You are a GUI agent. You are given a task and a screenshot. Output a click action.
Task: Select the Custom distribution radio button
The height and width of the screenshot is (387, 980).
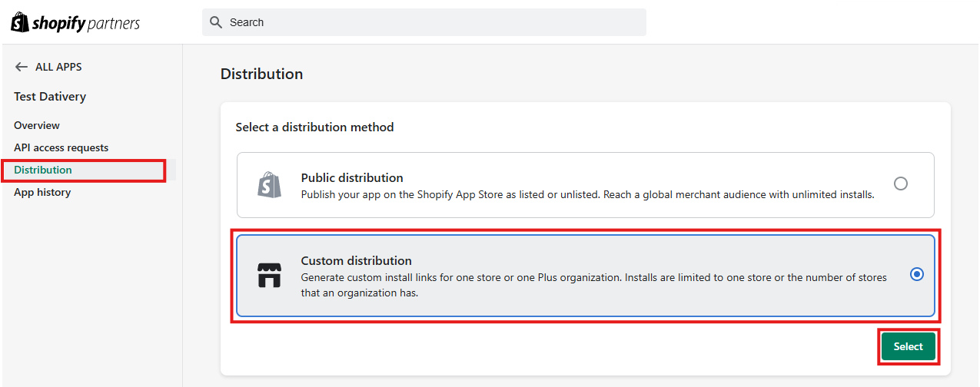coord(916,274)
